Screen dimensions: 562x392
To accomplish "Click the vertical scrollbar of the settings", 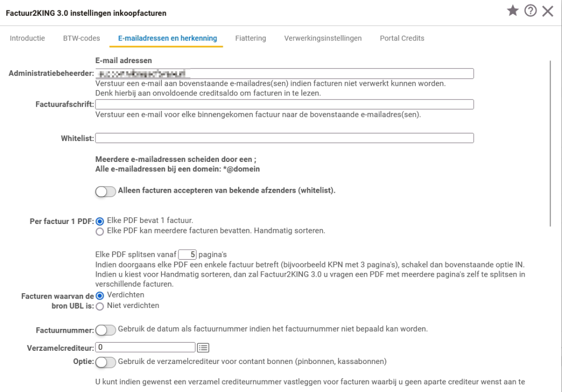I will tap(550, 143).
